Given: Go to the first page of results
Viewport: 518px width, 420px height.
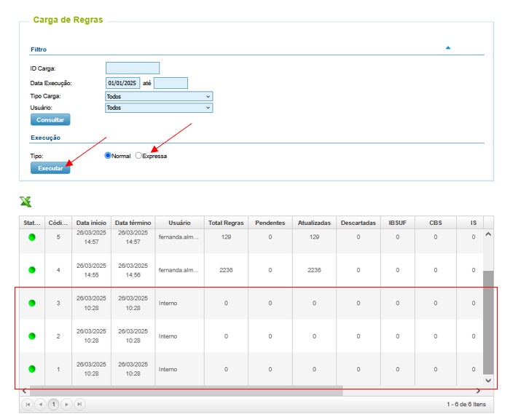Looking at the screenshot, I should 28,404.
